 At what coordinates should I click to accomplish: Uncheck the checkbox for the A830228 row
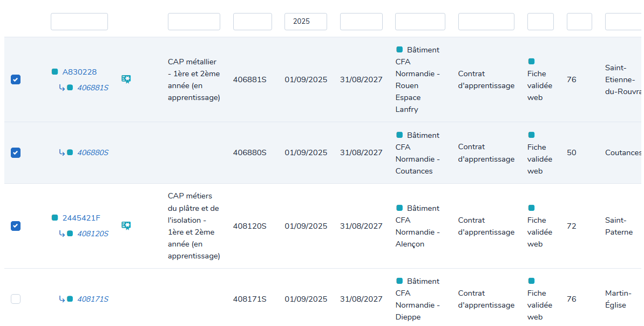point(16,79)
